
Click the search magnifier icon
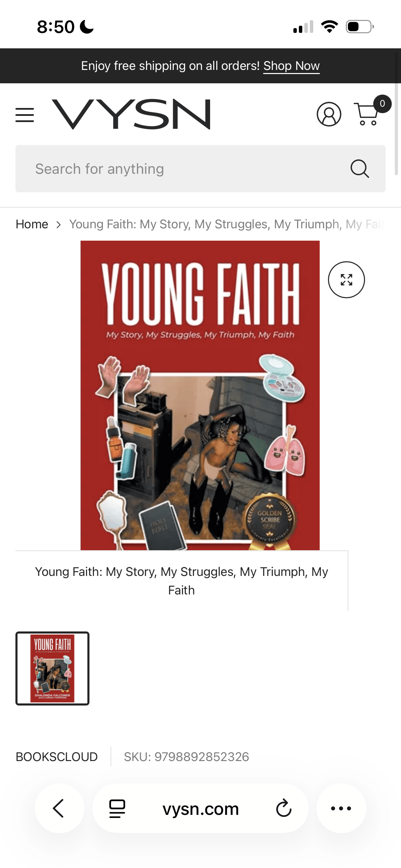click(x=360, y=169)
